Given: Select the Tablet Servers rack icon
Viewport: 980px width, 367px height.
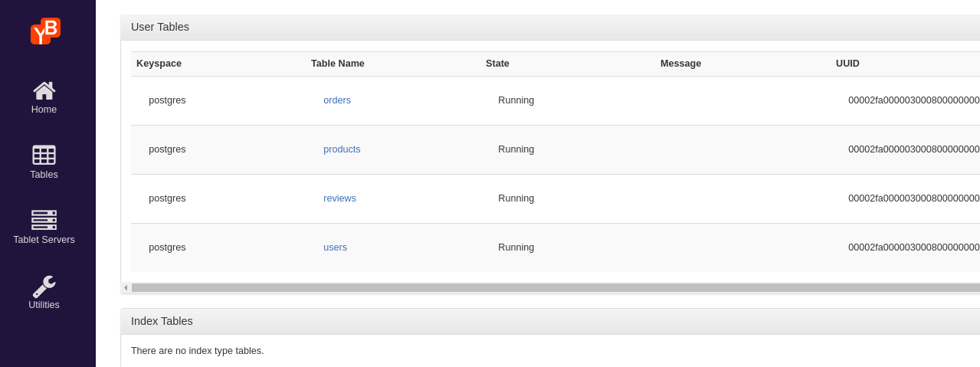Looking at the screenshot, I should [44, 220].
